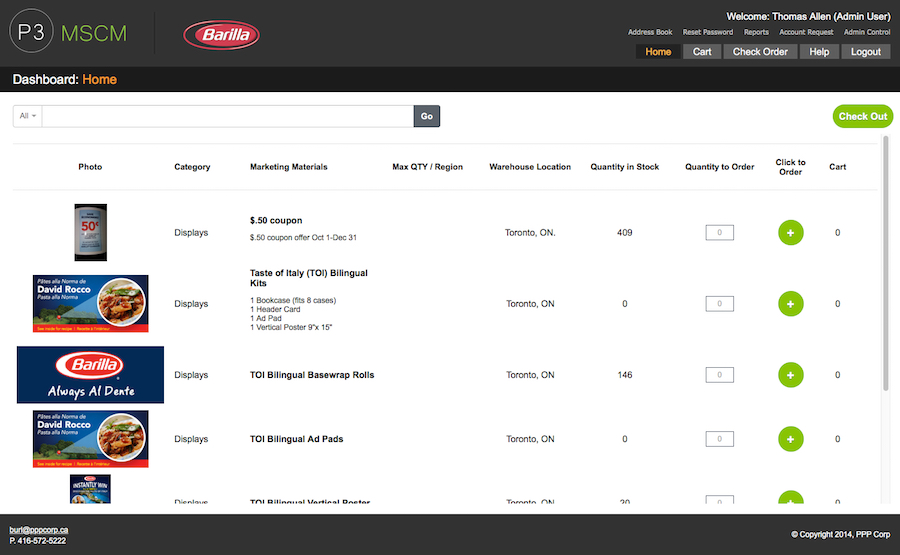Open the Home nav tab
This screenshot has width=900, height=555.
coord(658,52)
